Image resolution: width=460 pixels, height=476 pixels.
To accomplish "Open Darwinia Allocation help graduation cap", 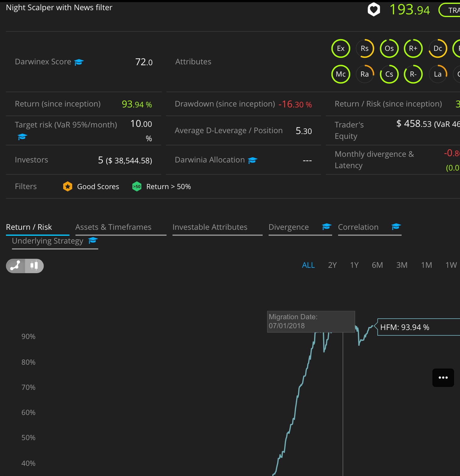I will (x=253, y=160).
